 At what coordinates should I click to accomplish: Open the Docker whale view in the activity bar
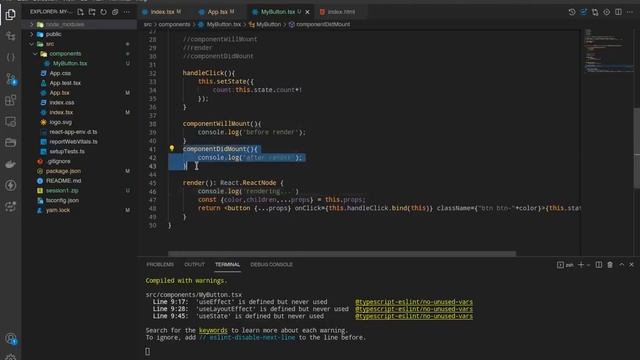pos(11,164)
